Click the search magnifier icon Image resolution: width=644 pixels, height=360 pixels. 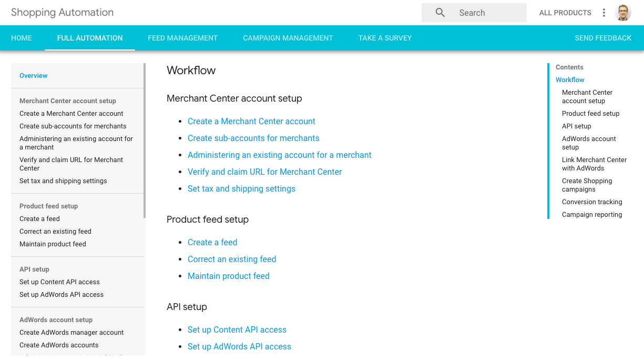pos(441,13)
